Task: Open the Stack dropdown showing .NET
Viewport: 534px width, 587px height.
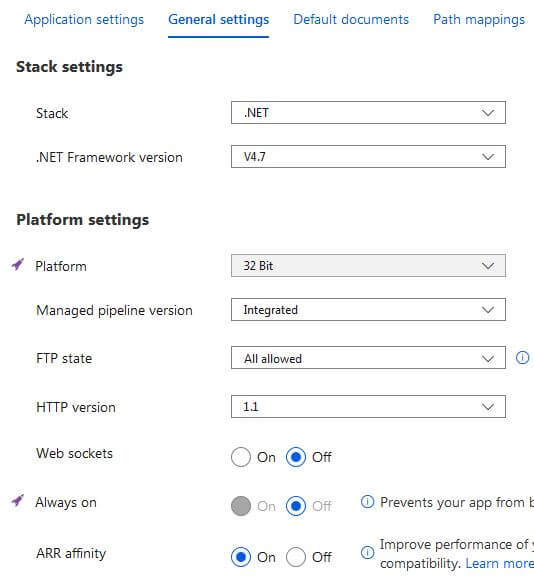Action: [368, 113]
